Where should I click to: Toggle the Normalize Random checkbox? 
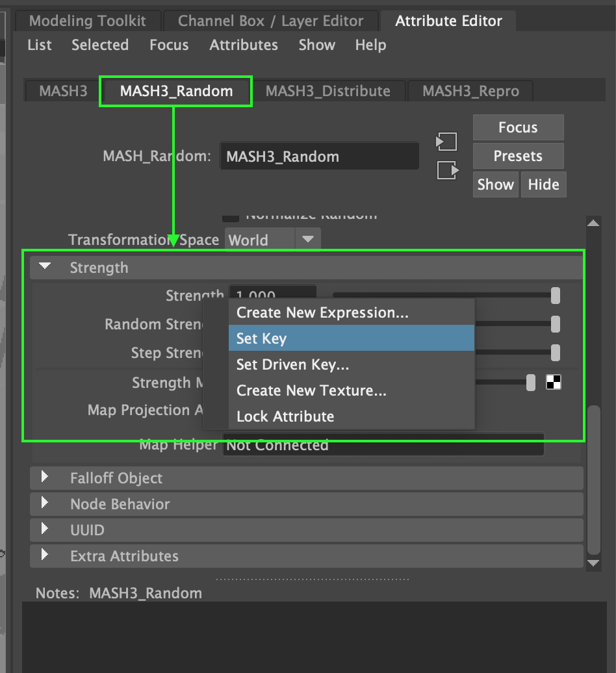[231, 216]
